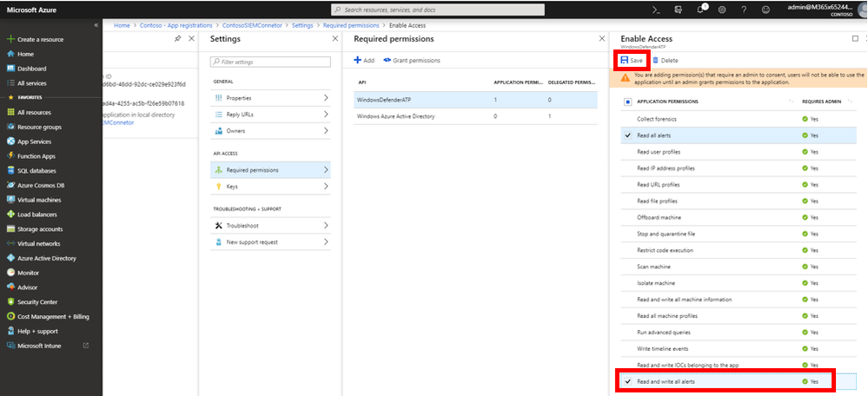The height and width of the screenshot is (396, 868).
Task: Toggle the select-all Application Permissions checkbox
Action: click(x=627, y=102)
